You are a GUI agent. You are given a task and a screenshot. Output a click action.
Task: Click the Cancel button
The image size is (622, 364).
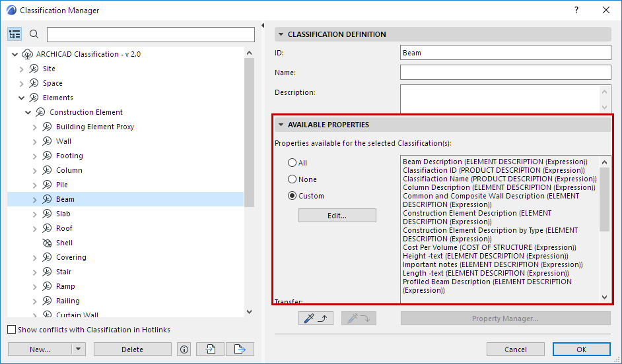(x=515, y=349)
